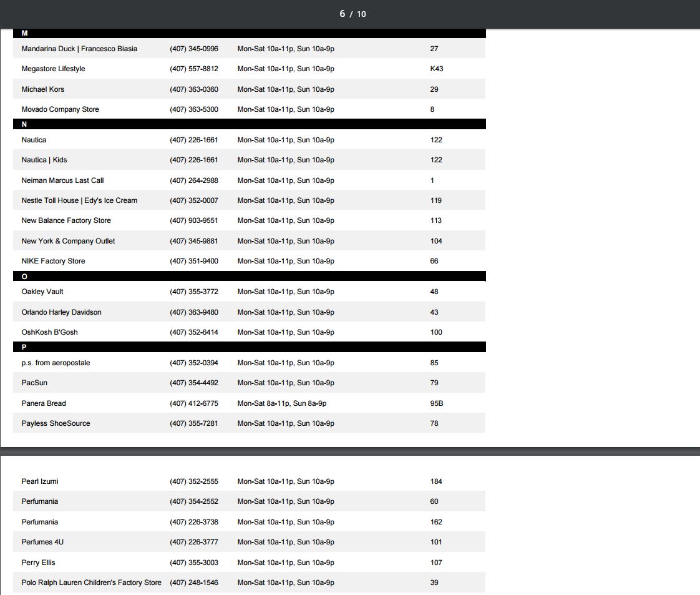700x595 pixels.
Task: Click the section header letter O
Action: coord(24,277)
